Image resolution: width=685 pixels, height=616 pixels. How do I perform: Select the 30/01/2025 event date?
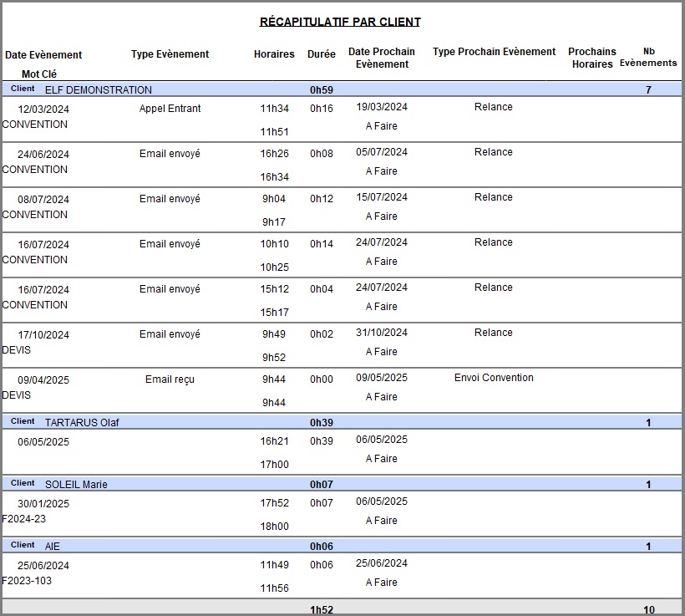pos(43,504)
